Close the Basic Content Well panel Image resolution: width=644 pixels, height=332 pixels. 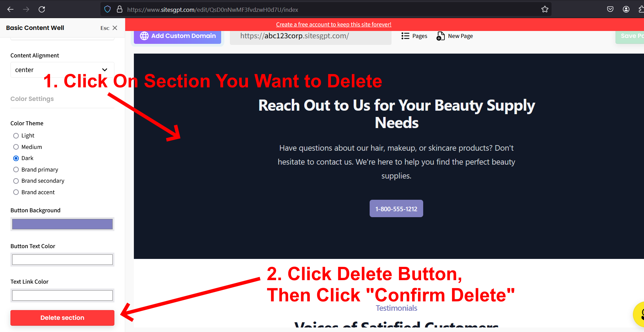(115, 28)
